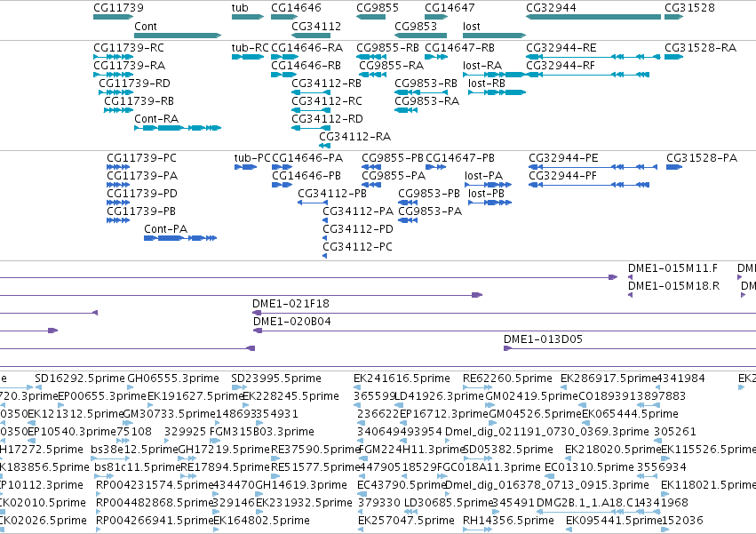Click the CG34112-PD protein label
The width and height of the screenshot is (756, 534).
coord(358,229)
